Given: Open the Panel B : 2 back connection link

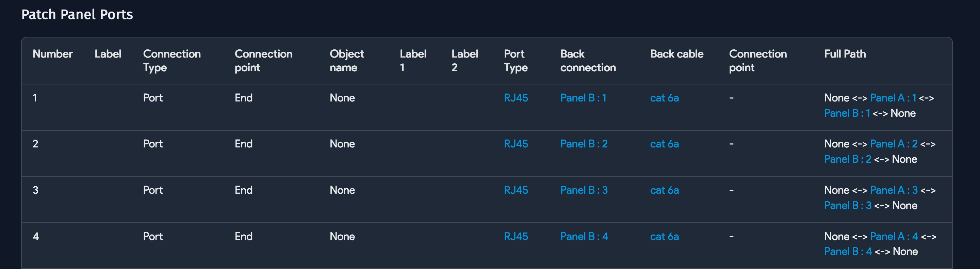Looking at the screenshot, I should (584, 144).
